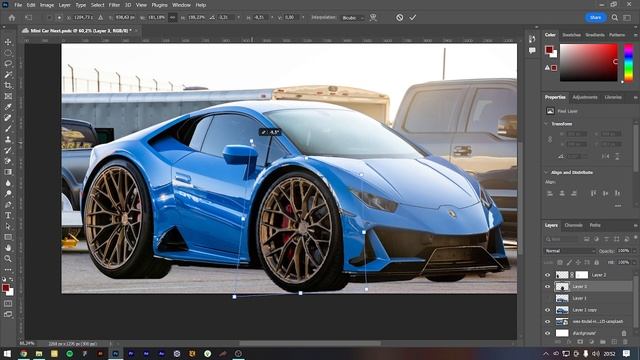Open the Layers panel flyout menu

click(635, 225)
